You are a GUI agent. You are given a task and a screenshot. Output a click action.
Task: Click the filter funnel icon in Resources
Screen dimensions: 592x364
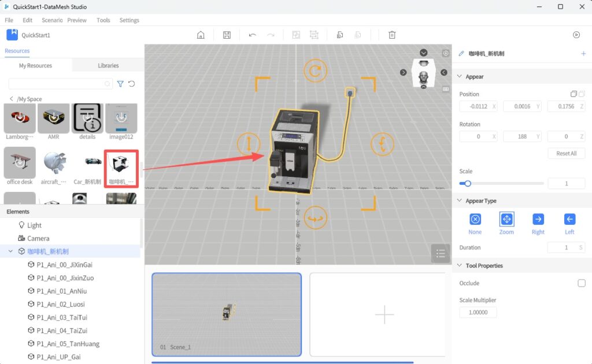coord(120,84)
